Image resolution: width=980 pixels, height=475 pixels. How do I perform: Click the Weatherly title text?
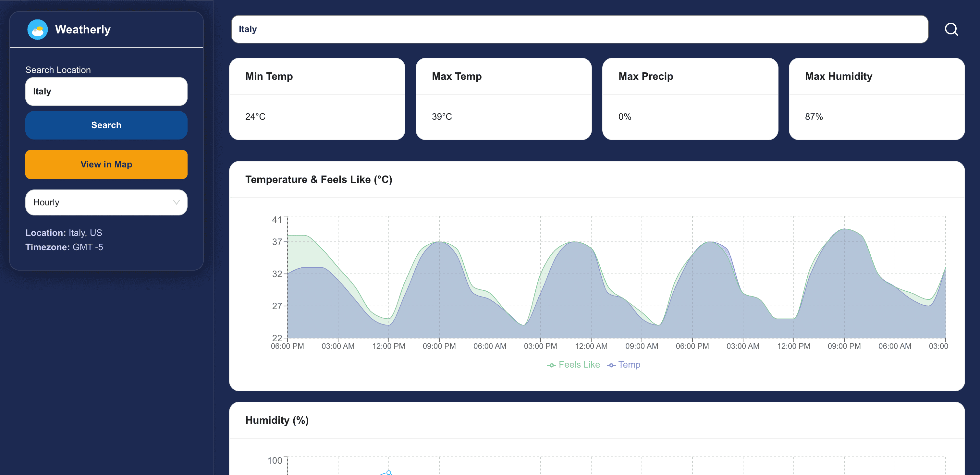click(x=83, y=29)
